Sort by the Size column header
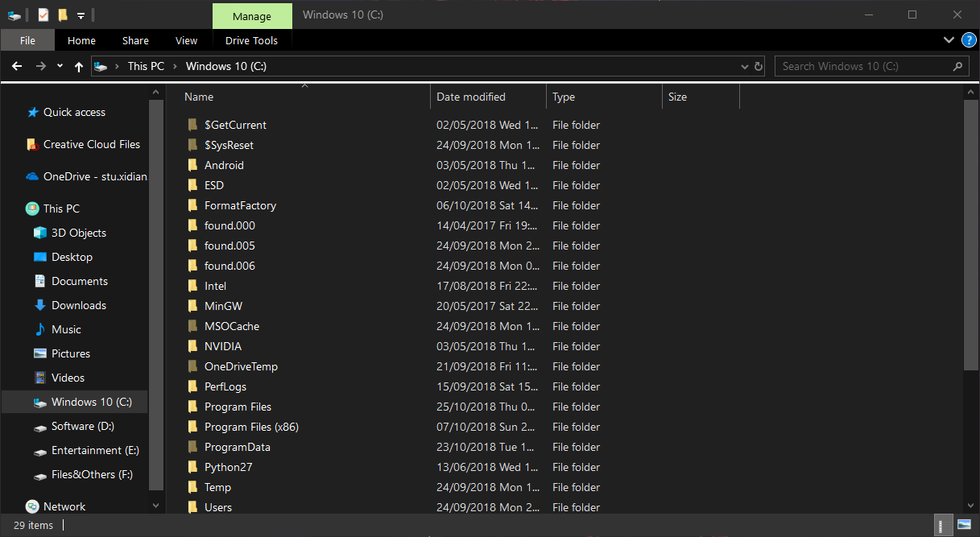980x537 pixels. (x=701, y=97)
